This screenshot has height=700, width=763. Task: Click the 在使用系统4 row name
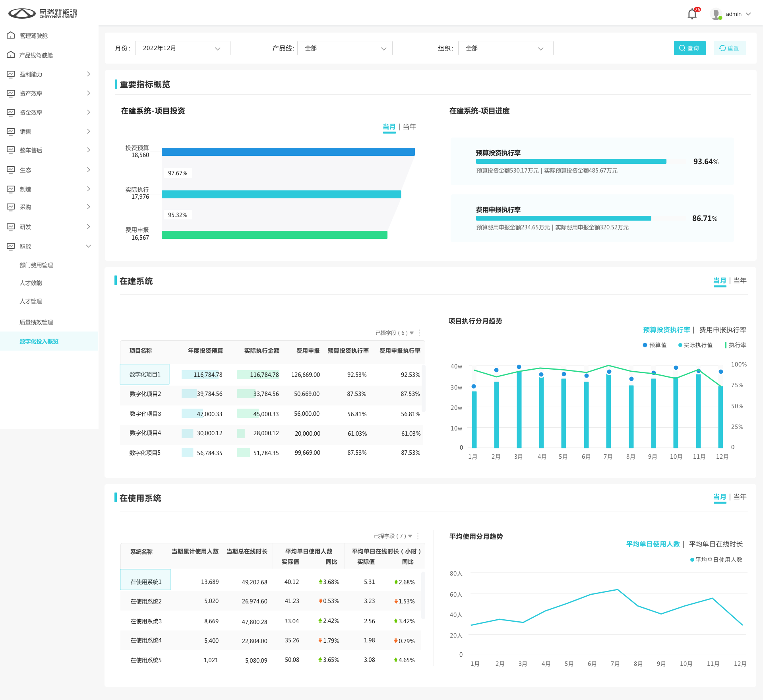tap(146, 640)
